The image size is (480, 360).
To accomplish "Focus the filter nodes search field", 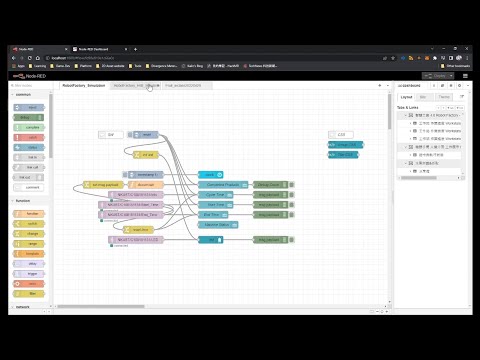I will 30,86.
